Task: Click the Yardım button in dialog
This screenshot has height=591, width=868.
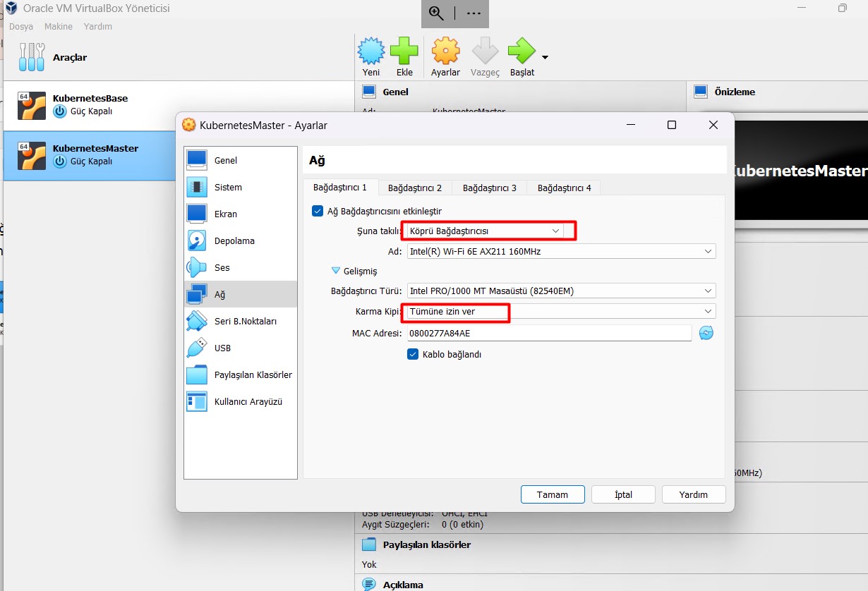Action: click(694, 494)
